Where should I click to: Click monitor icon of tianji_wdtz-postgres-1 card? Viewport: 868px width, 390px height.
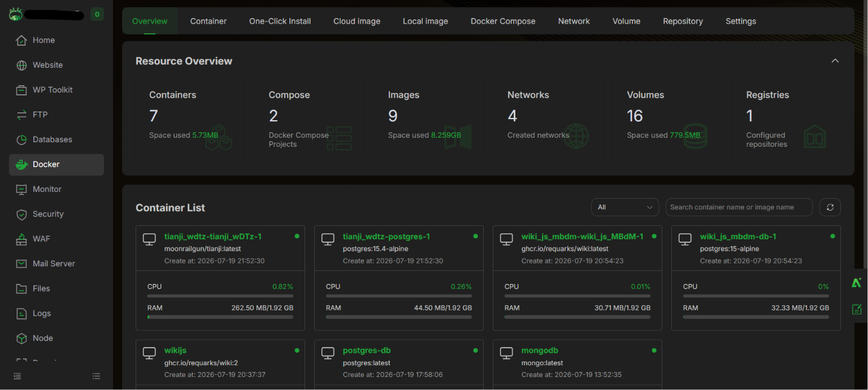[328, 239]
